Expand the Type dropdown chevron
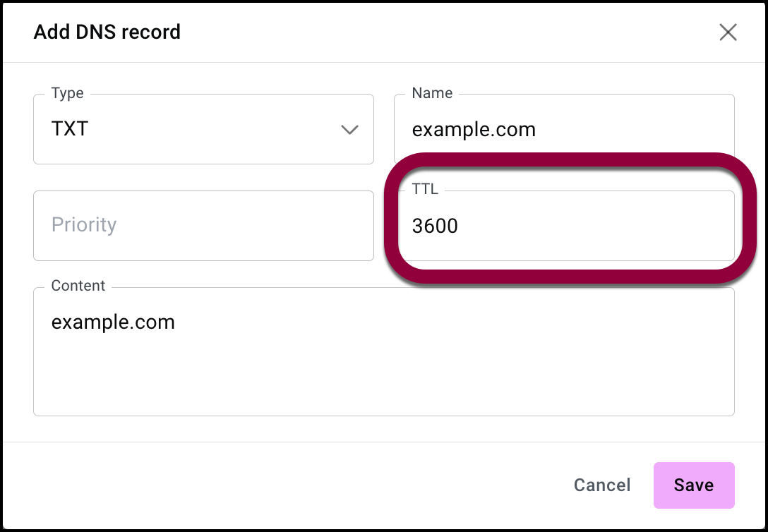Image resolution: width=768 pixels, height=532 pixels. 349,130
